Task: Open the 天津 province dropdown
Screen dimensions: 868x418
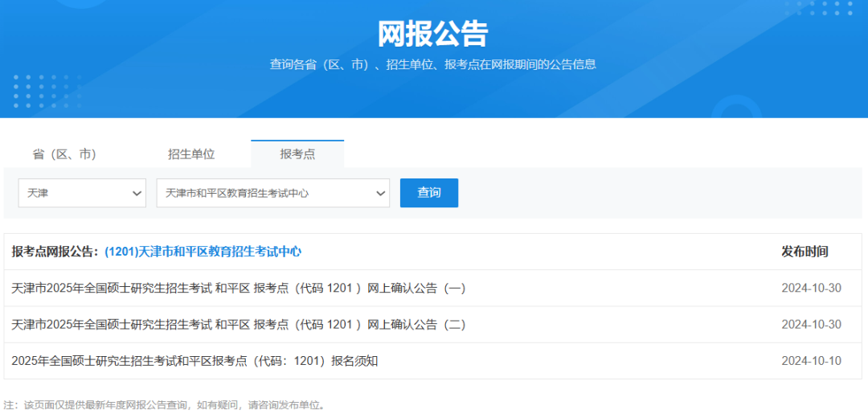Action: pos(82,193)
